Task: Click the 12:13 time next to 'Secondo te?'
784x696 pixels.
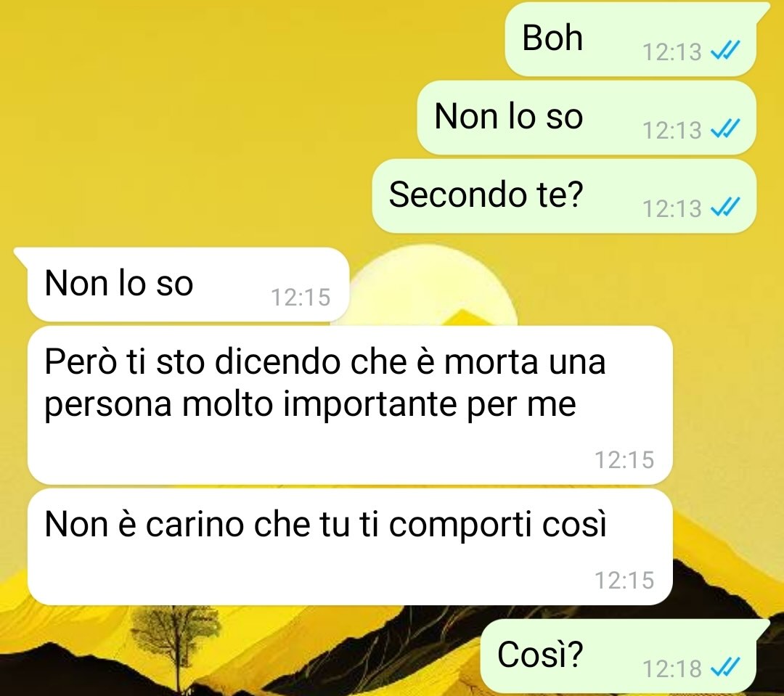Action: 671,208
